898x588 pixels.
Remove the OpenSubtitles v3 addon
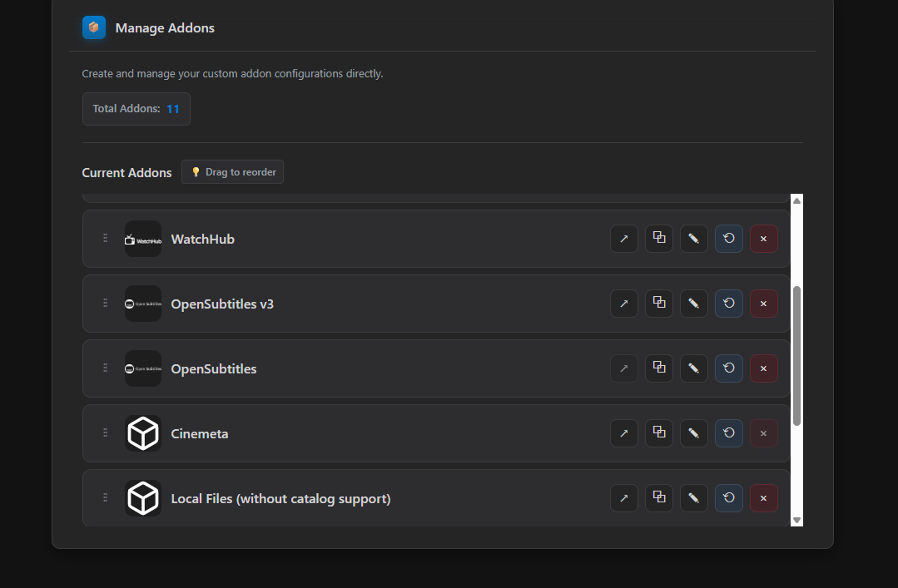[x=764, y=304]
